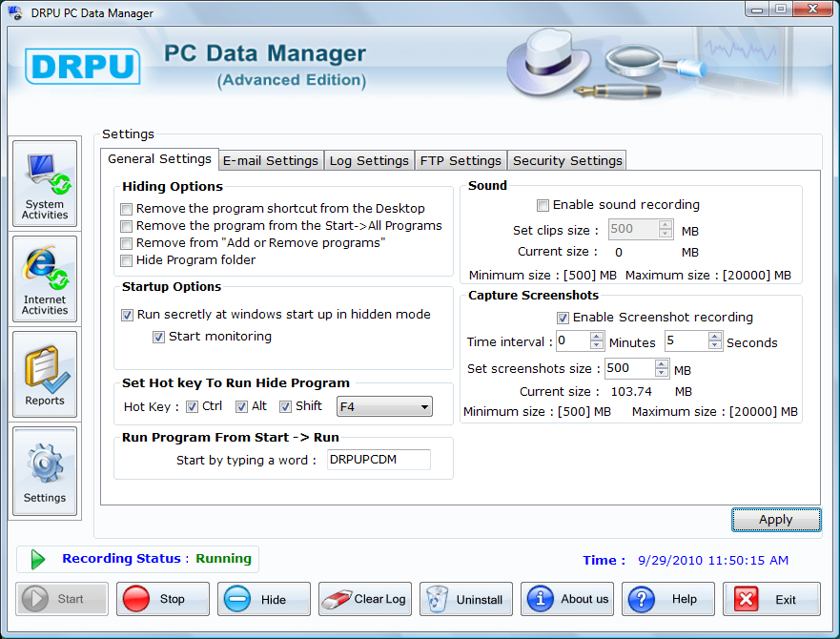Click the Capture Screenshots group heading
840x639 pixels.
(x=533, y=296)
